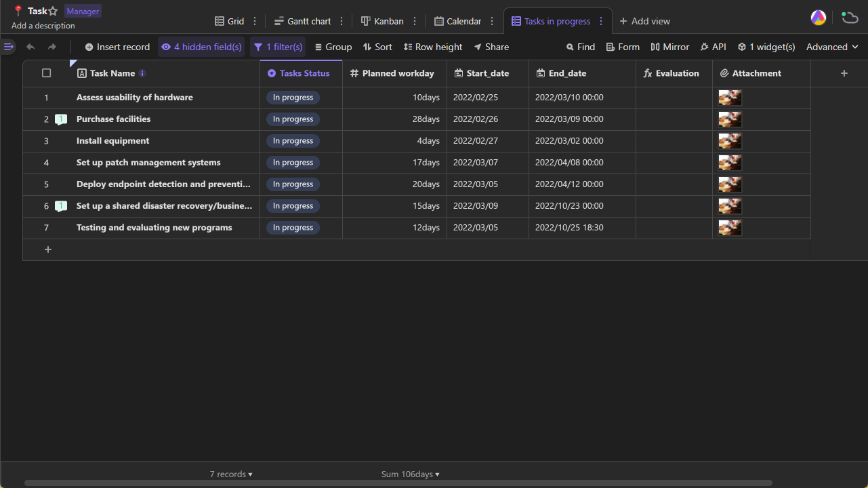The height and width of the screenshot is (488, 868).
Task: Open attachment thumbnail for Assess usability row
Action: 730,98
